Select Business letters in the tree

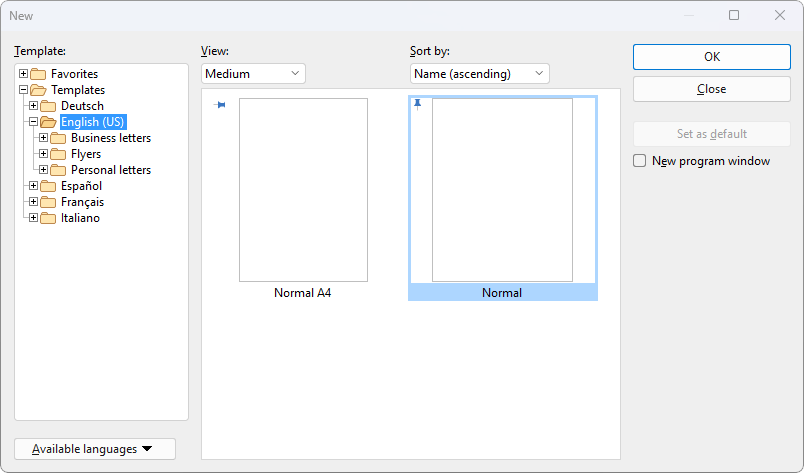(x=111, y=138)
